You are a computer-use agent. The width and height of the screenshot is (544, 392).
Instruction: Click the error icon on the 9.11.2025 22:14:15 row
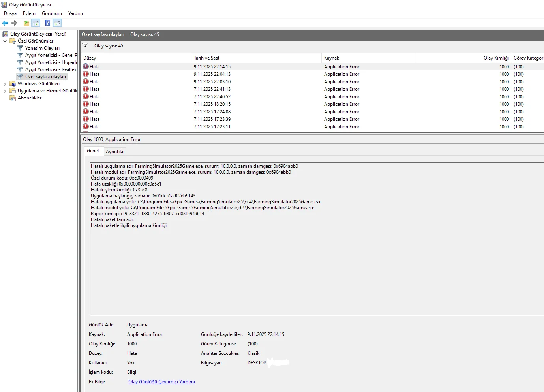[x=86, y=66]
